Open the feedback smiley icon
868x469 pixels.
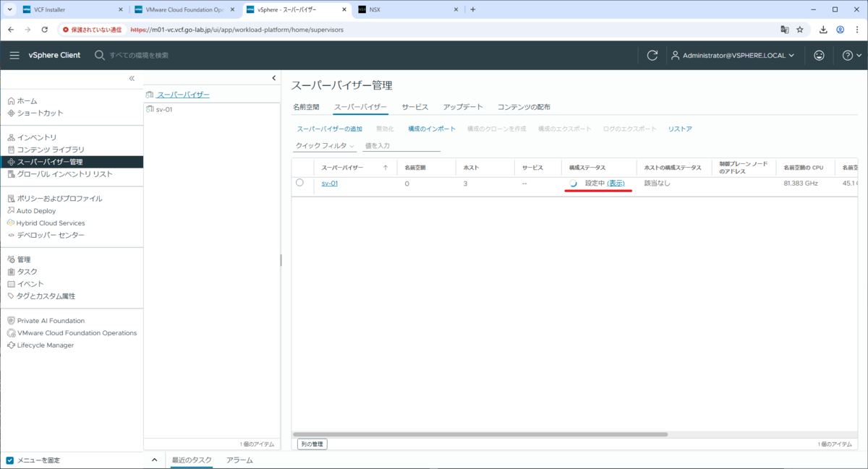819,56
